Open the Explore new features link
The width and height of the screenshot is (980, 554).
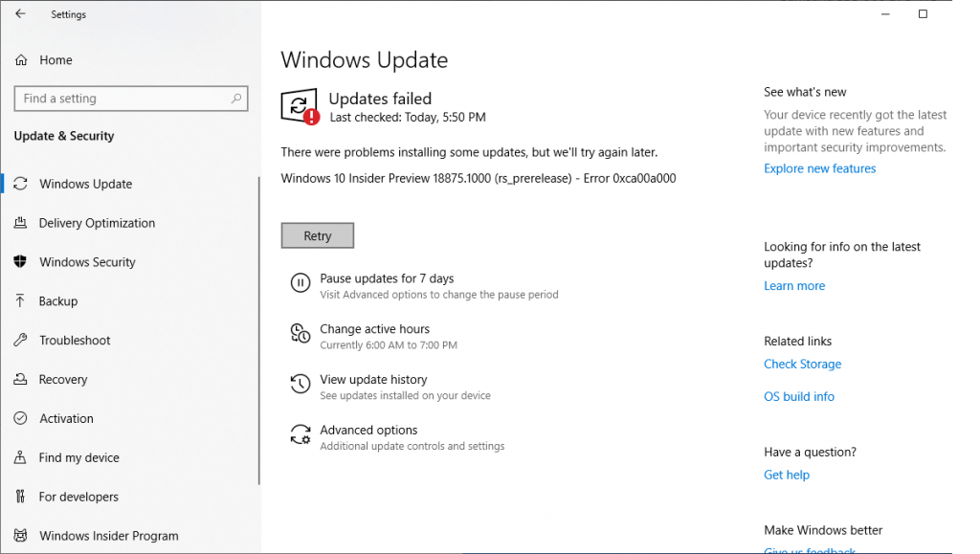(819, 168)
